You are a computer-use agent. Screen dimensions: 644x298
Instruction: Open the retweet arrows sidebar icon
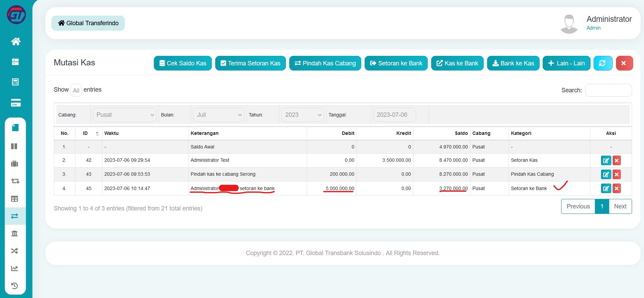click(15, 181)
